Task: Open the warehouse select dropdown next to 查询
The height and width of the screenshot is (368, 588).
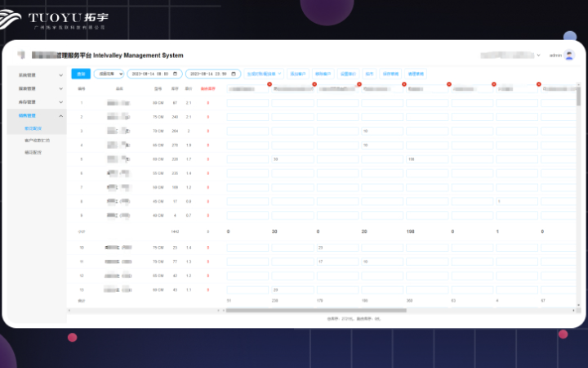Action: click(109, 74)
